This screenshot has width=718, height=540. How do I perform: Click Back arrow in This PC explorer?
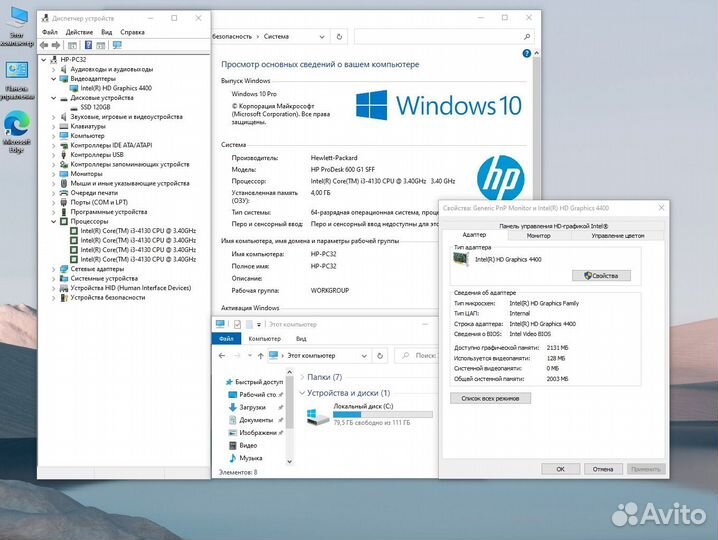(x=222, y=355)
